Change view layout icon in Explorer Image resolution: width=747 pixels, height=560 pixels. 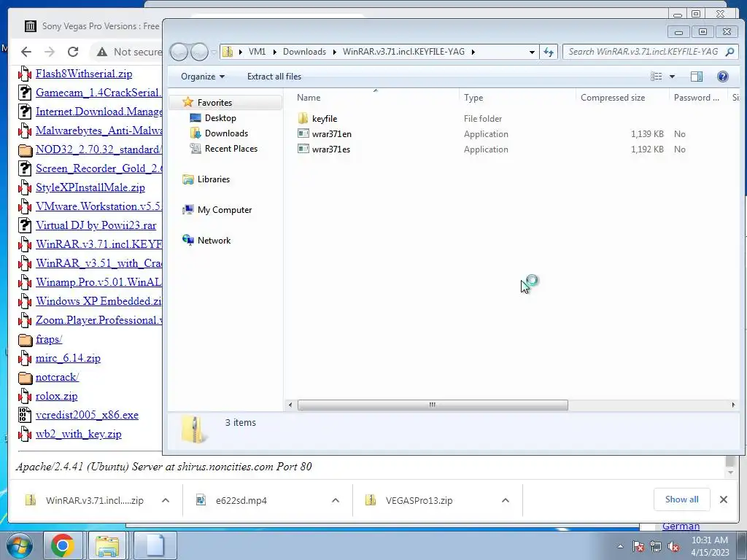pyautogui.click(x=657, y=76)
